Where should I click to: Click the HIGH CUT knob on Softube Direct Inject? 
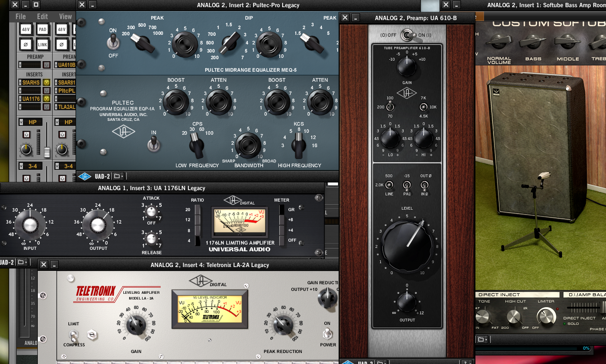(x=514, y=316)
